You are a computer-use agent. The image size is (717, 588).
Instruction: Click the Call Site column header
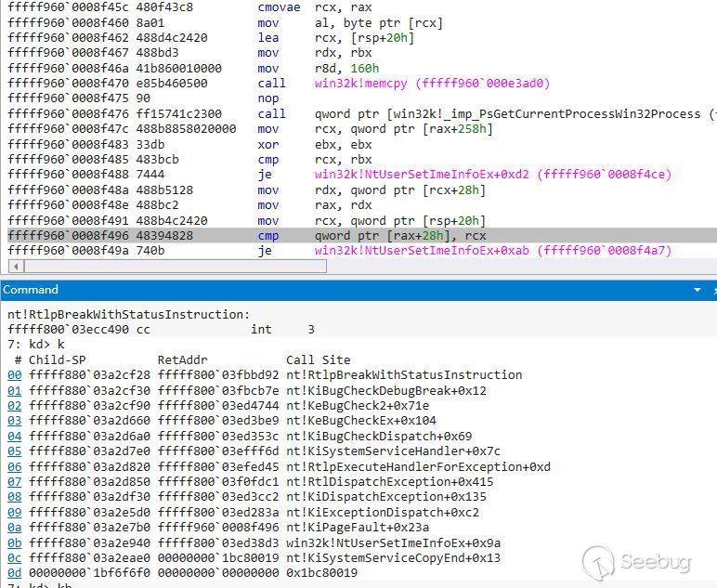click(x=319, y=359)
